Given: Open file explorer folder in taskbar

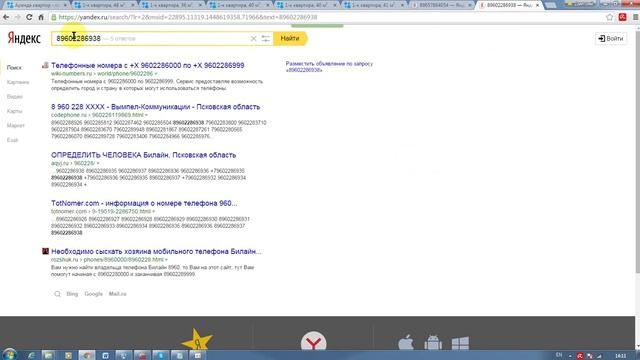Looking at the screenshot, I should (48, 356).
